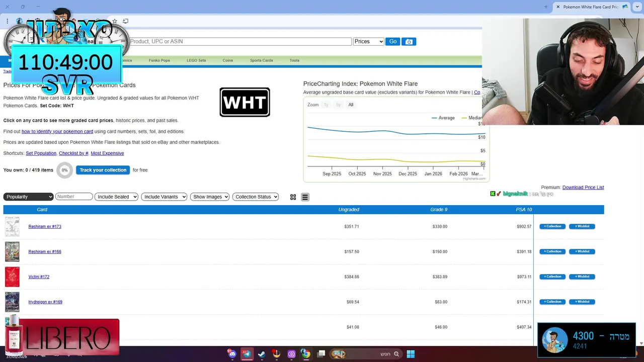Switch to grid view layout icon

point(293,197)
